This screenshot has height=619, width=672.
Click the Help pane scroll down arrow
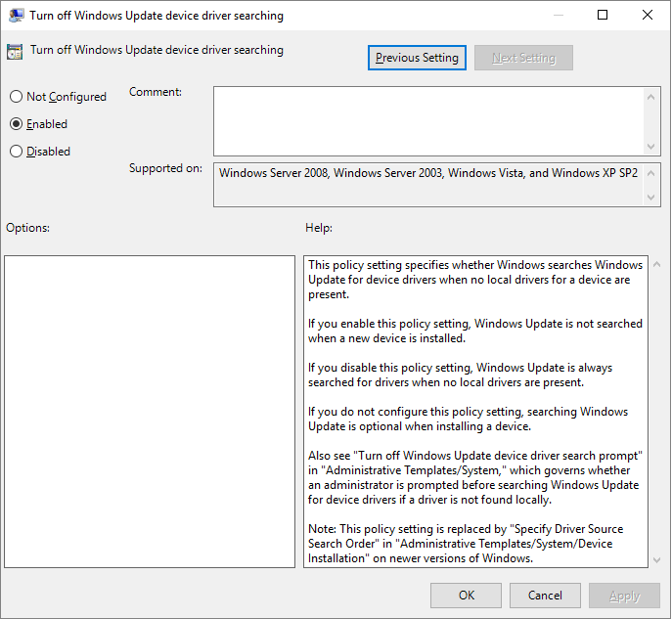656,560
